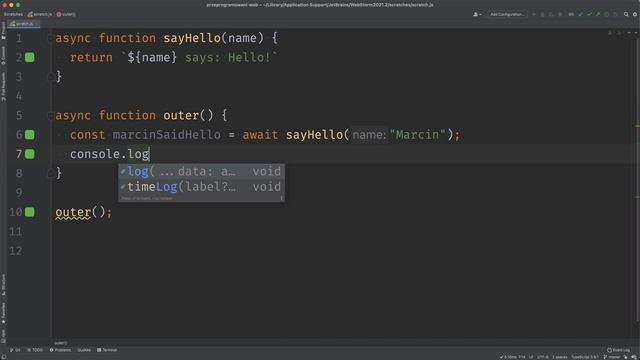This screenshot has height=360, width=640.
Task: Click the Git rollback icon
Action: point(616,14)
